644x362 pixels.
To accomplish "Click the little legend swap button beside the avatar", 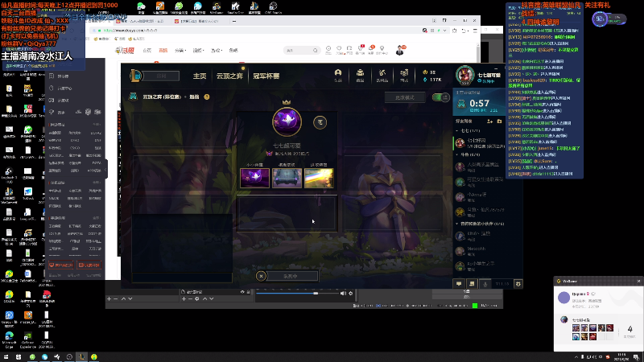I will (320, 122).
